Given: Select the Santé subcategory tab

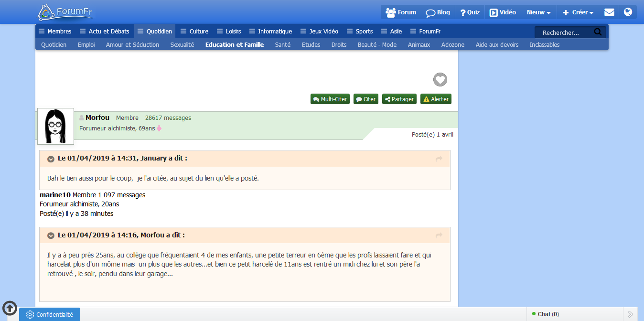Looking at the screenshot, I should [x=282, y=45].
